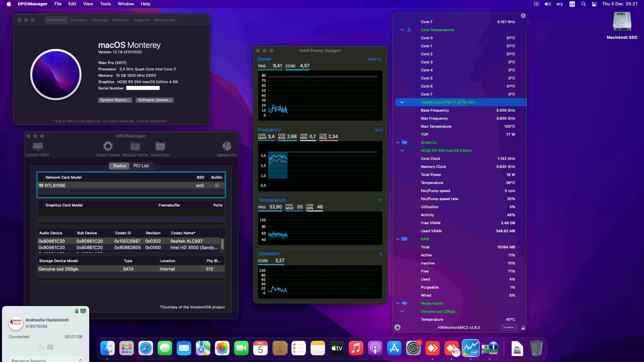The width and height of the screenshot is (644, 362).
Task: Open Control Center in menu bar
Action: (594, 4)
